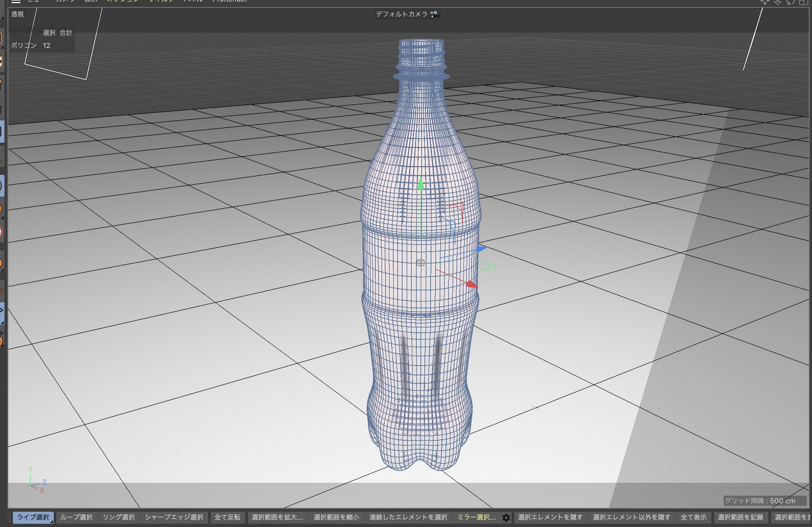Click the gear icon beside ミラー選択

pos(506,518)
